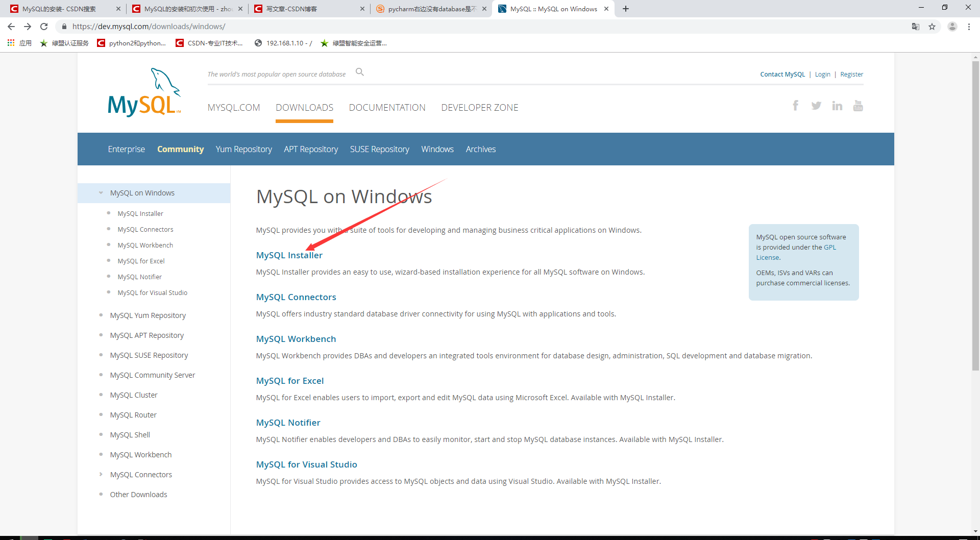Open Archives in blue bar
Image resolution: width=980 pixels, height=540 pixels.
481,149
